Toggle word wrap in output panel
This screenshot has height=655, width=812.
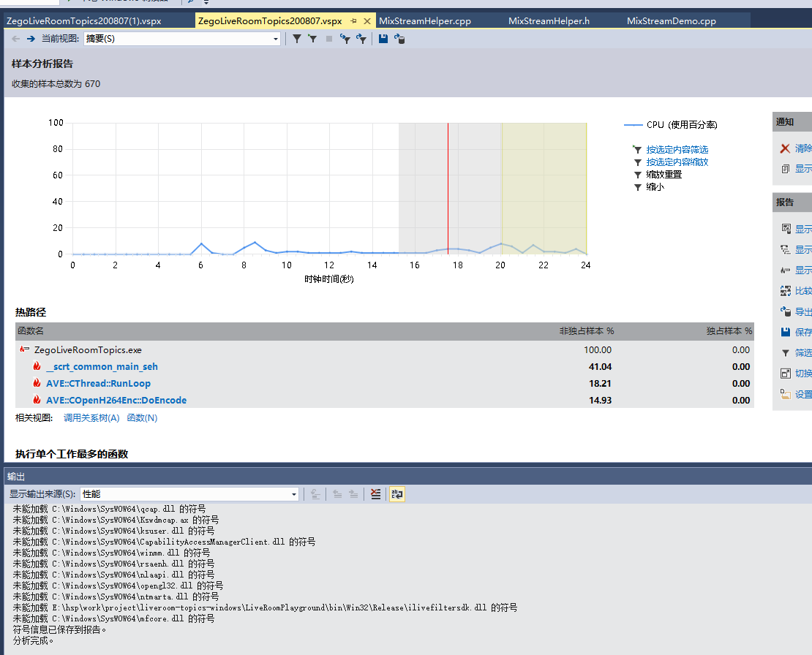[x=397, y=494]
